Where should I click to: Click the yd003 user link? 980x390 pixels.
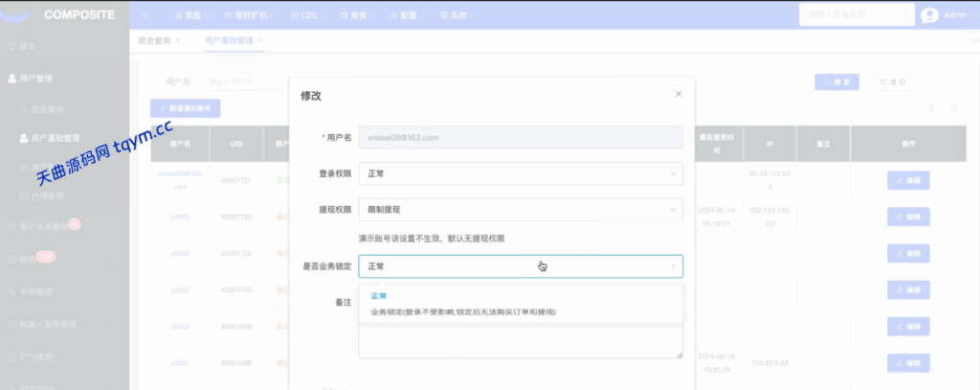tap(179, 289)
